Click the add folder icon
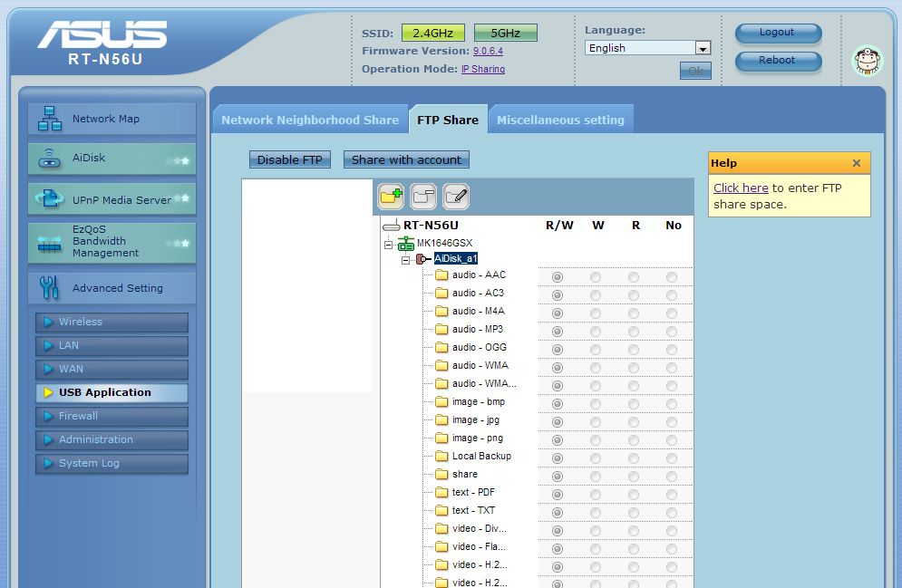This screenshot has width=902, height=588. coord(391,195)
